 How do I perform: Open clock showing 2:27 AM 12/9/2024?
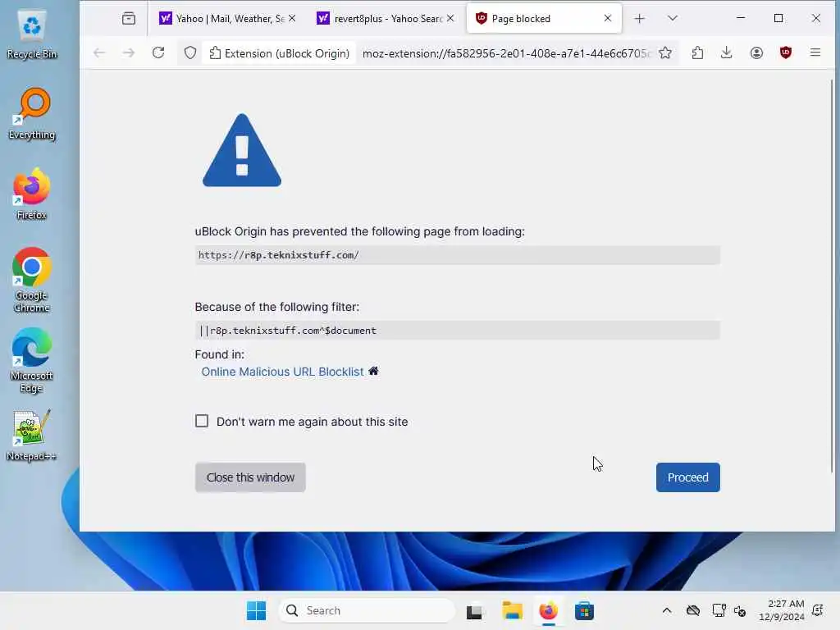[x=782, y=610]
